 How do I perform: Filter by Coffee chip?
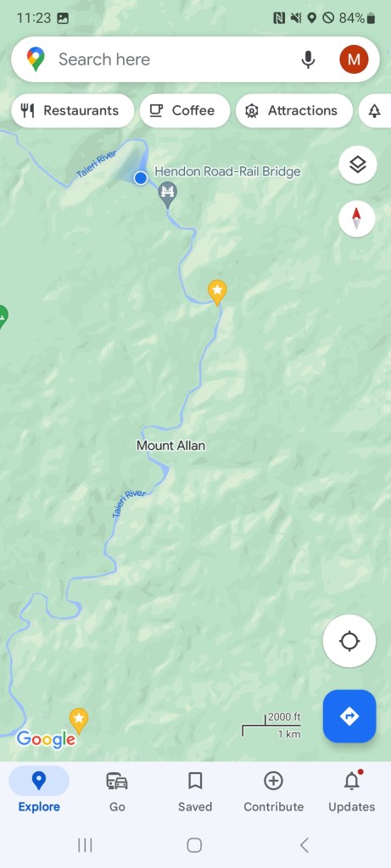pos(185,111)
